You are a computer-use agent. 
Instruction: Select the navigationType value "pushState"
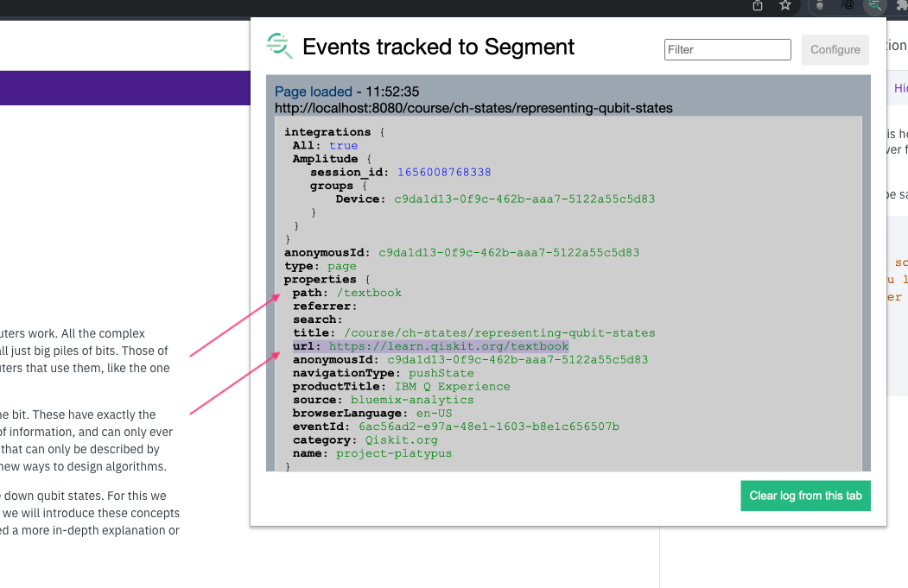pyautogui.click(x=441, y=373)
